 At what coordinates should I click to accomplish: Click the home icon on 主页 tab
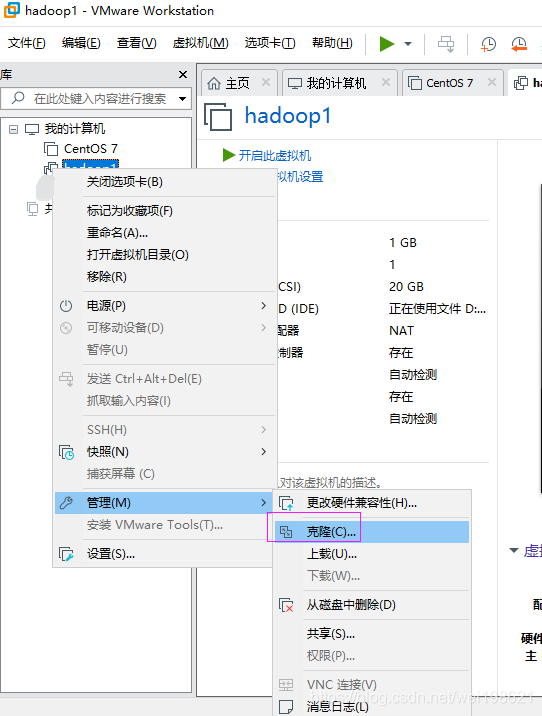pyautogui.click(x=214, y=84)
